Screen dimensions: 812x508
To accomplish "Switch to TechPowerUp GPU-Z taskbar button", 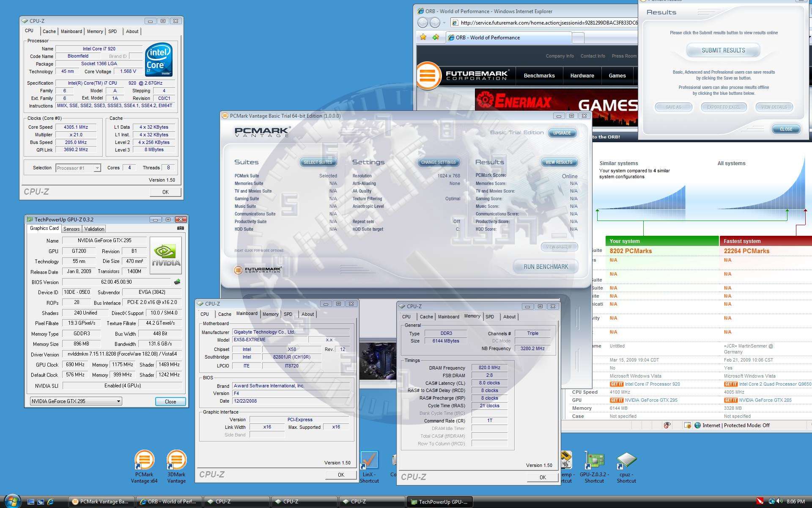I will coord(439,502).
